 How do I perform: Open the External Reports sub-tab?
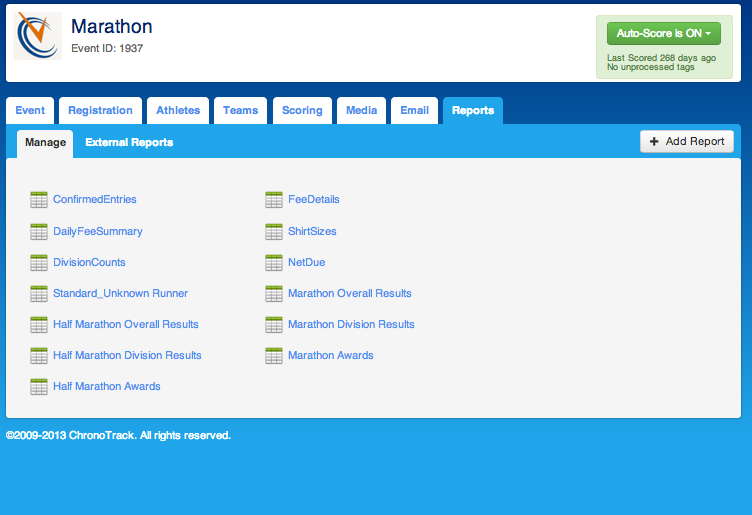[129, 142]
